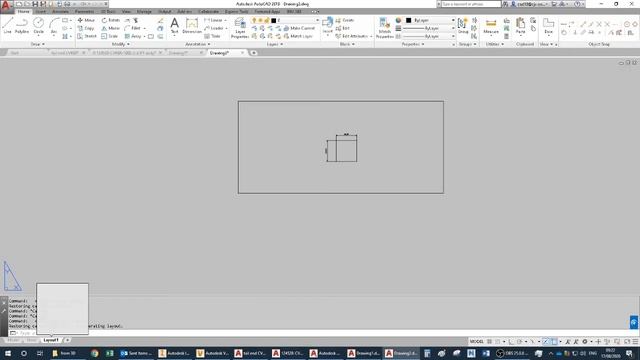Select the Layout1 layout tab
Image resolution: width=640 pixels, height=360 pixels.
(51, 340)
